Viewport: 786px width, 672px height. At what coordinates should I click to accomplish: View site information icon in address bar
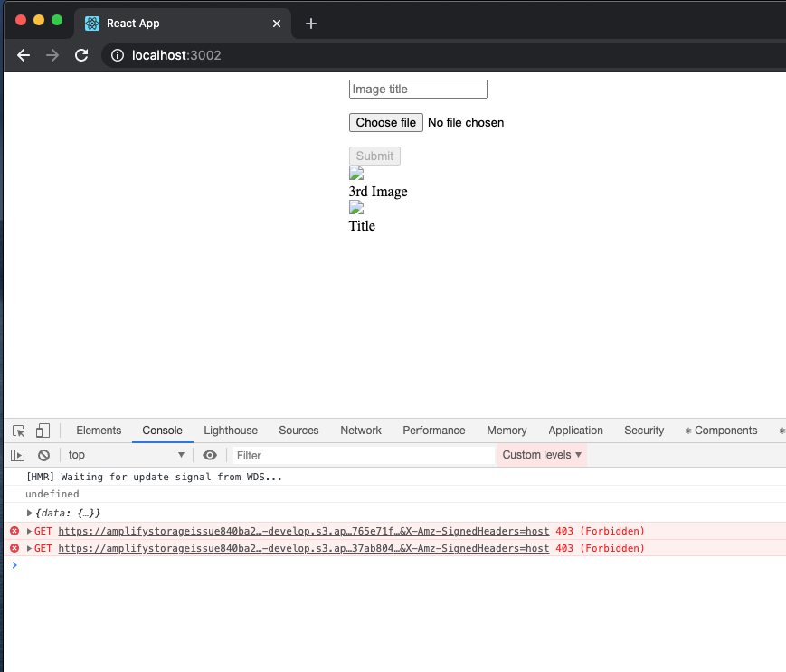tap(118, 55)
